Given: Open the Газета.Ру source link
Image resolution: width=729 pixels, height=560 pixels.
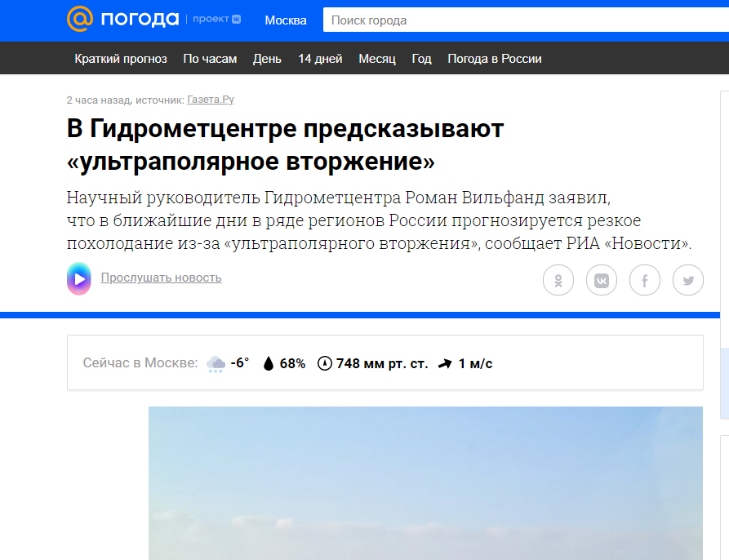Looking at the screenshot, I should (210, 100).
